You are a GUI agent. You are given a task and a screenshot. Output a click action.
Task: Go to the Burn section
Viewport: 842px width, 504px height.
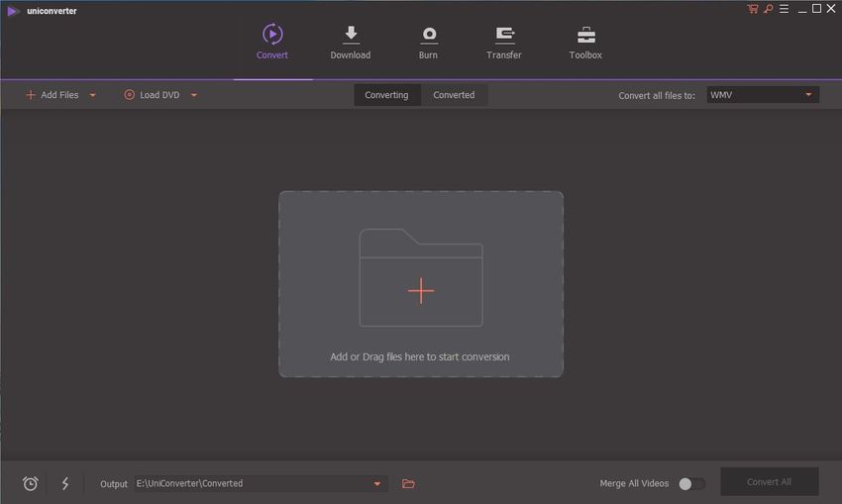click(428, 43)
